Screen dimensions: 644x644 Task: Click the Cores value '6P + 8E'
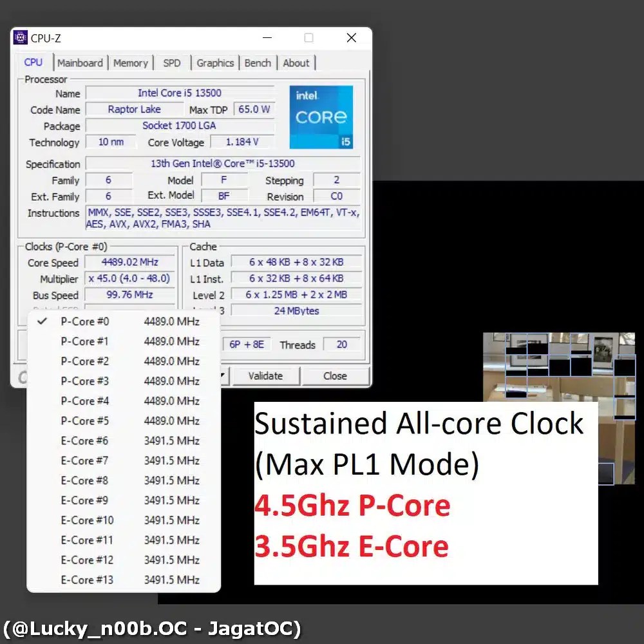coord(247,344)
